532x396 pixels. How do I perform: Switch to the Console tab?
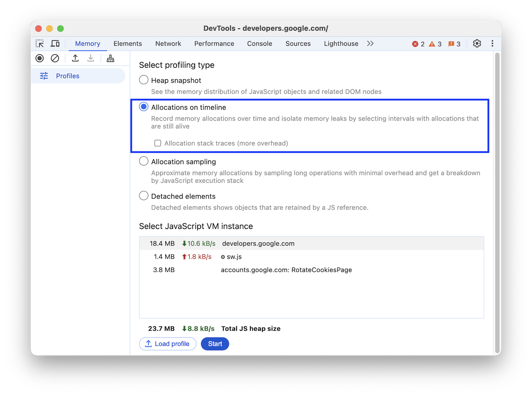[259, 43]
